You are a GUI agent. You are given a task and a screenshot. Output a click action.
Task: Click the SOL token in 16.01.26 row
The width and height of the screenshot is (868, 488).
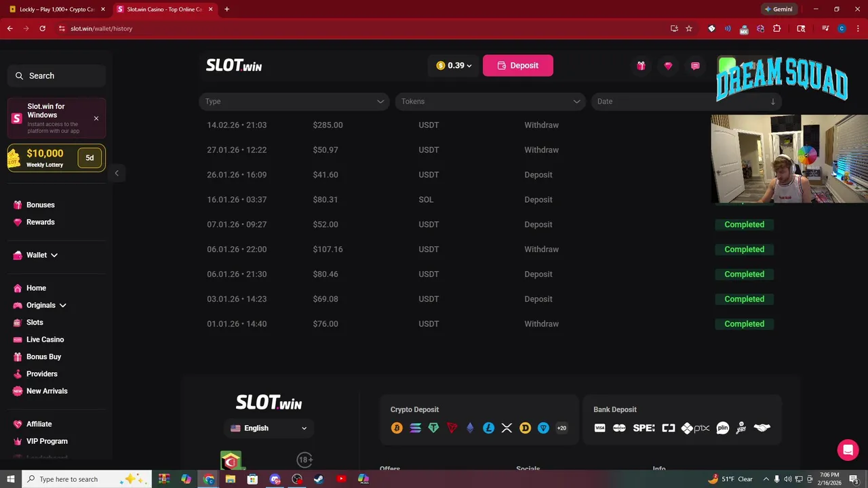coord(426,200)
